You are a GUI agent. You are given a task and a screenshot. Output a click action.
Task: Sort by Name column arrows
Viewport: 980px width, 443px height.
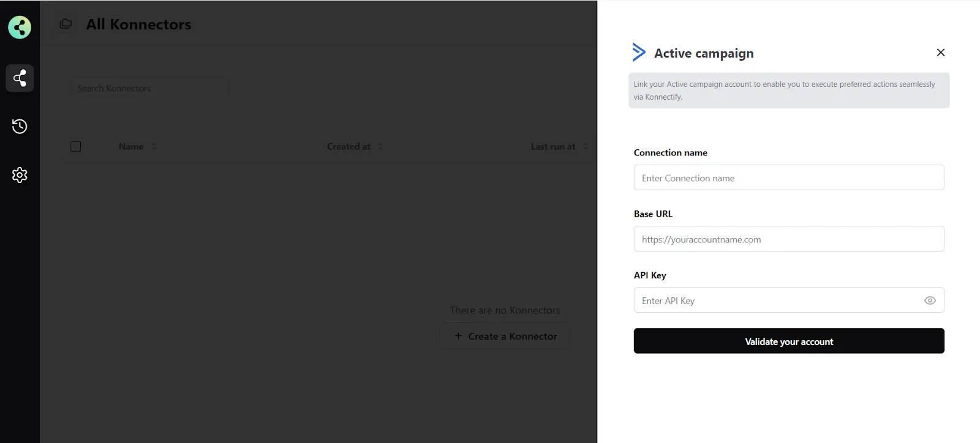(x=154, y=146)
